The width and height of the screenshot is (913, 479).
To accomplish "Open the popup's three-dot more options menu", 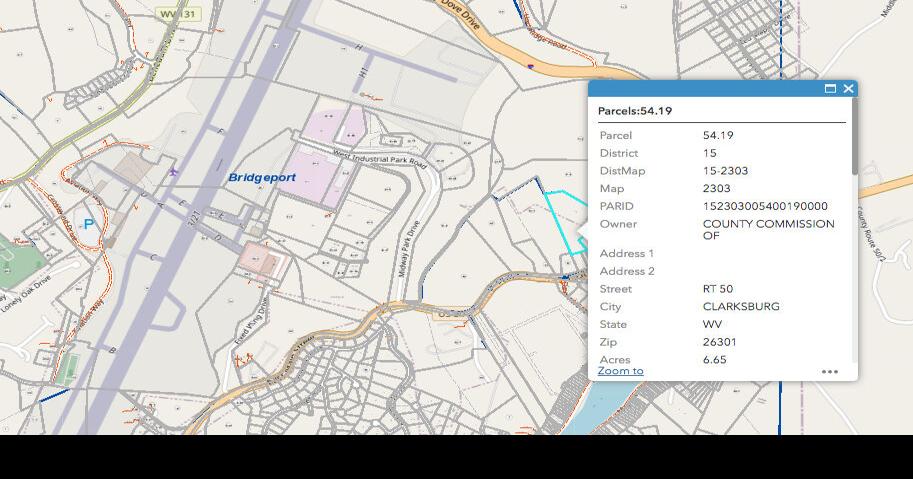I will (x=829, y=372).
